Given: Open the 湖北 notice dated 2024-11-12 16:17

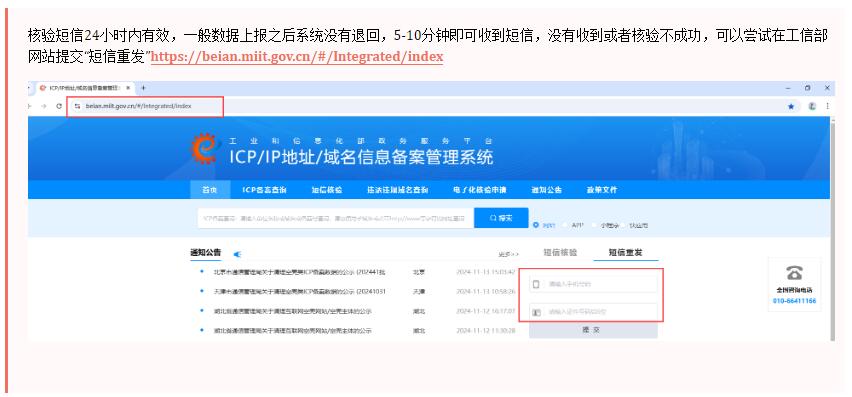Looking at the screenshot, I should (x=292, y=311).
